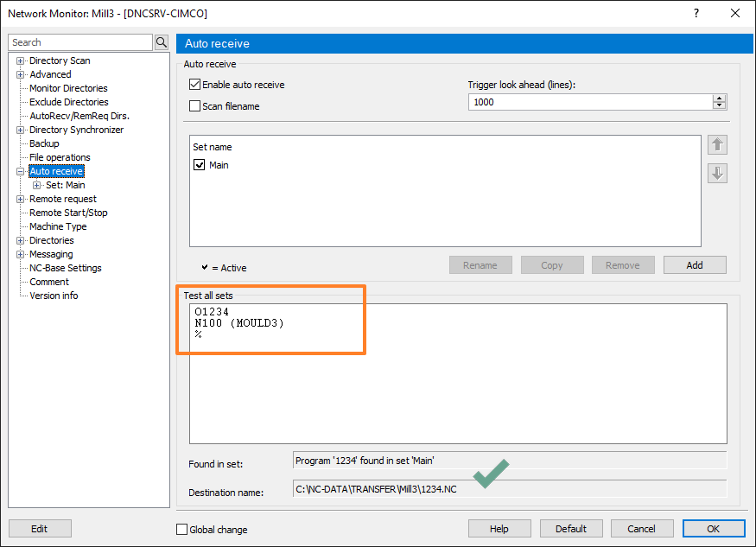Click inside Test all sets text area

point(458,373)
